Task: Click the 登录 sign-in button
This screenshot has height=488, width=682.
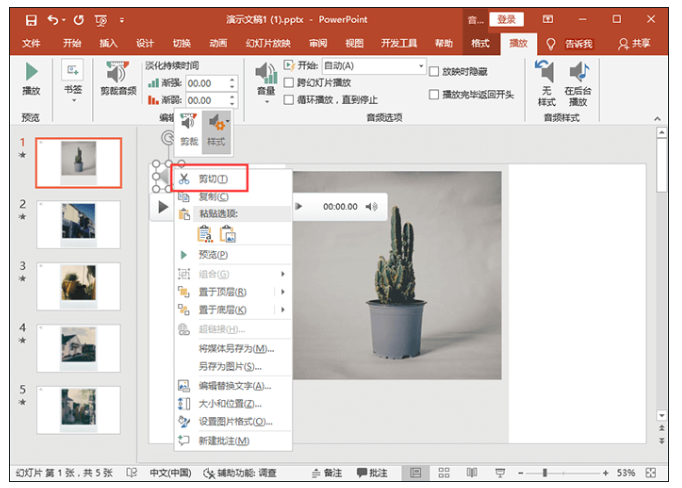Action: click(506, 20)
